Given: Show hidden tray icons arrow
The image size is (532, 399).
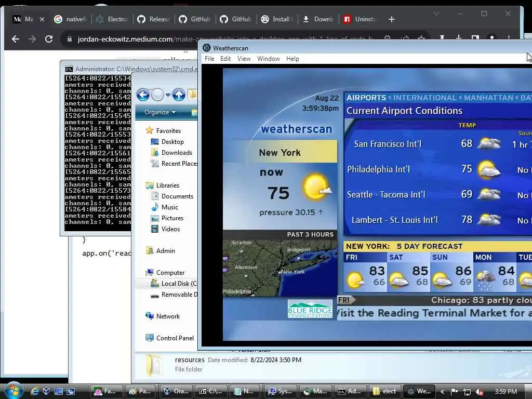Looking at the screenshot, I should tap(442, 392).
